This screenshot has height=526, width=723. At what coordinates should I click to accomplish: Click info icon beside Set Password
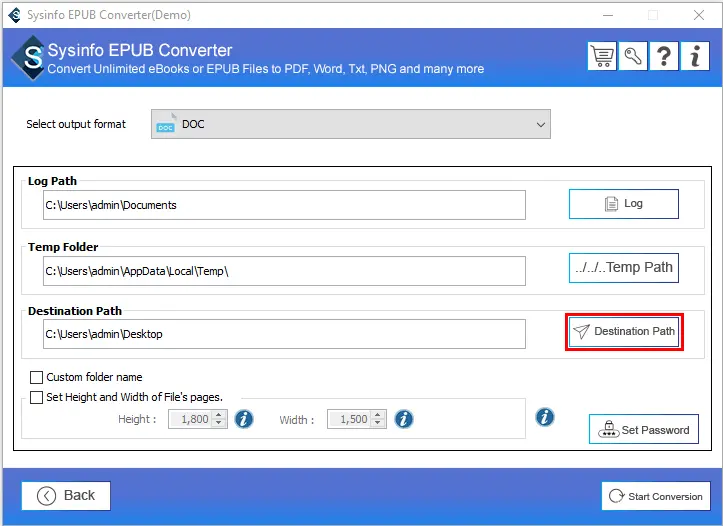point(545,417)
